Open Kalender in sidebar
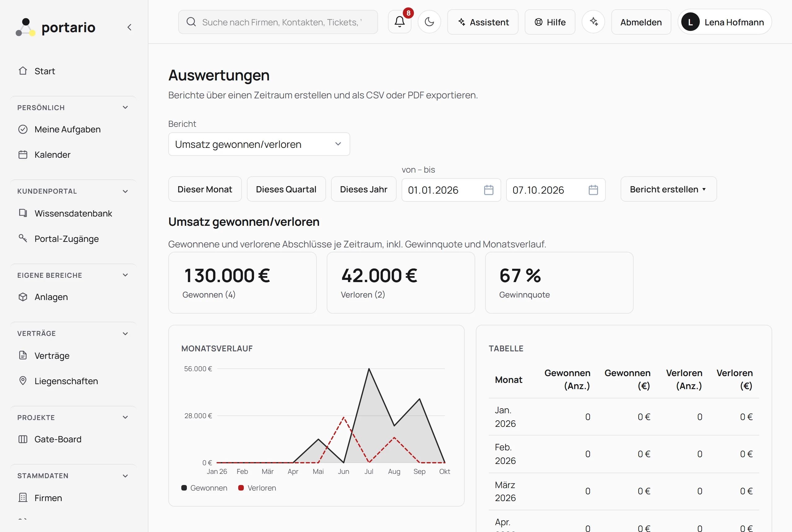 [x=74, y=155]
